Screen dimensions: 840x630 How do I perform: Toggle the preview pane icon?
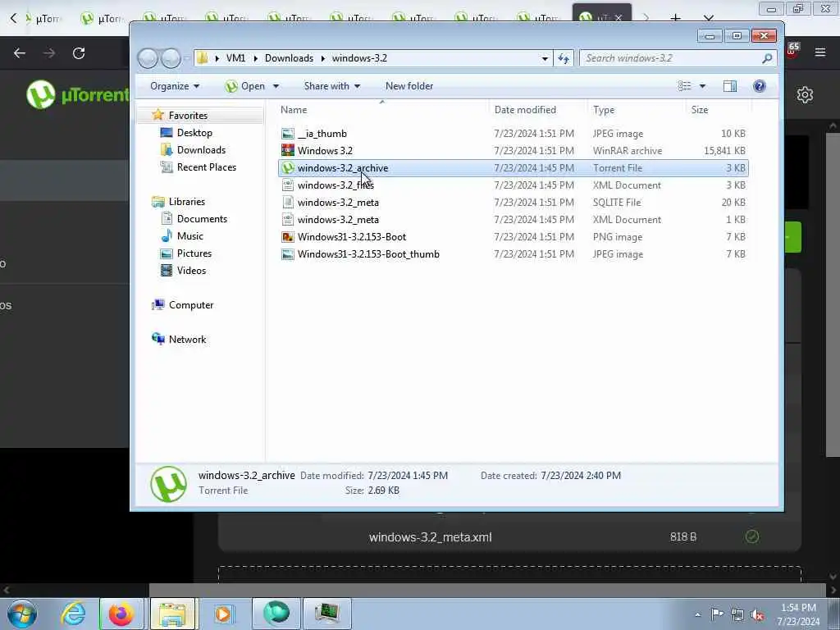pos(729,86)
